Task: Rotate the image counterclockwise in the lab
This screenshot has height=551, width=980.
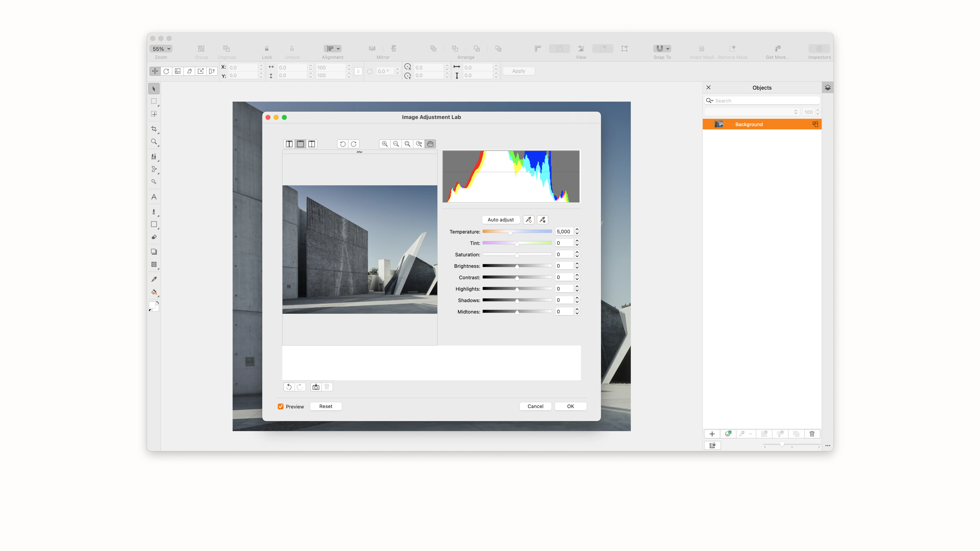Action: [343, 144]
